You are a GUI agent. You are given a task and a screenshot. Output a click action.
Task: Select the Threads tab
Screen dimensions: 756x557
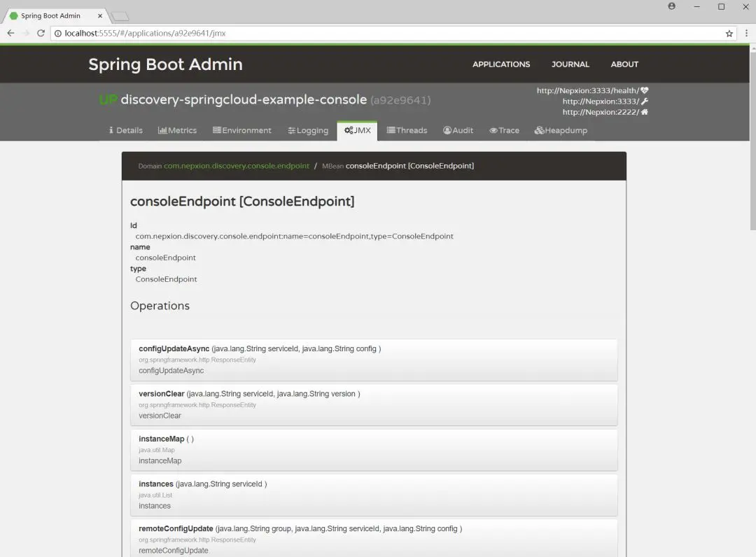407,131
